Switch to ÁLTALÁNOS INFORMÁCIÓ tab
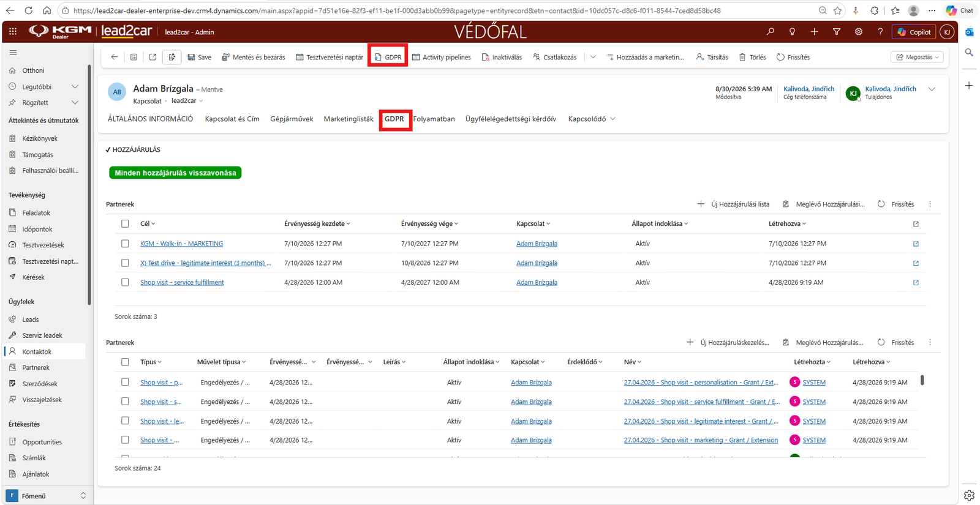 [151, 119]
